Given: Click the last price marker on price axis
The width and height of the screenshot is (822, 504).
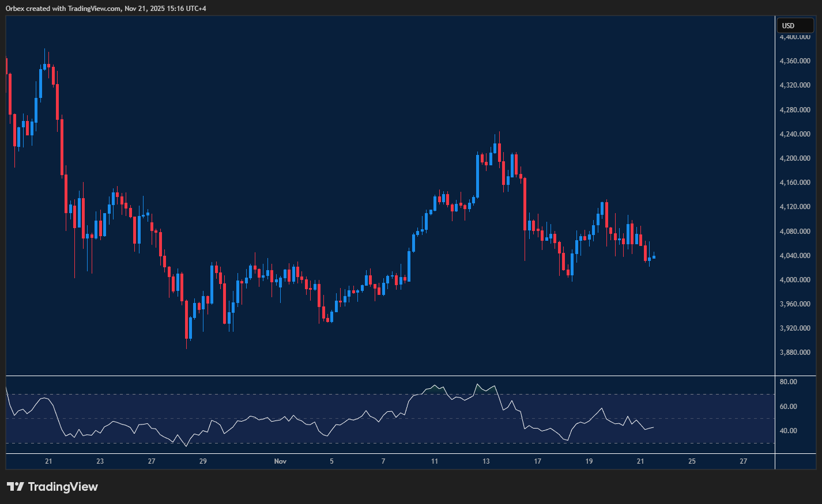Looking at the screenshot, I should pos(795,258).
